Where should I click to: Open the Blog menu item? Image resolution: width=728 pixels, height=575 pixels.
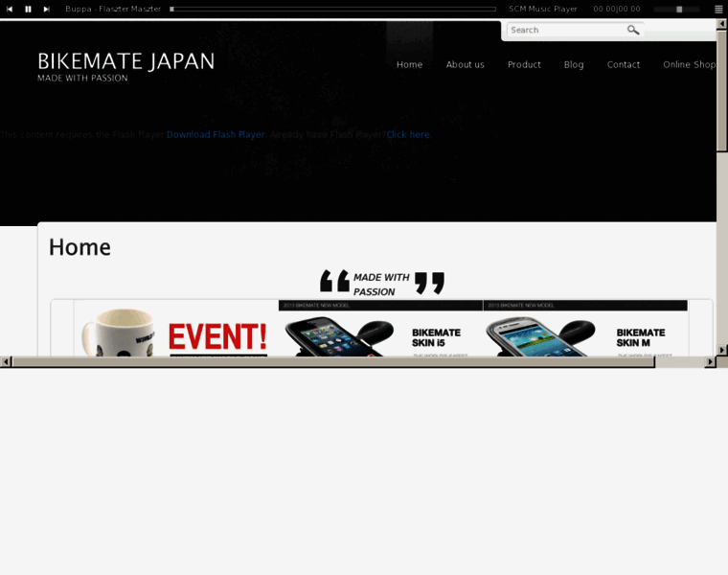pos(574,64)
